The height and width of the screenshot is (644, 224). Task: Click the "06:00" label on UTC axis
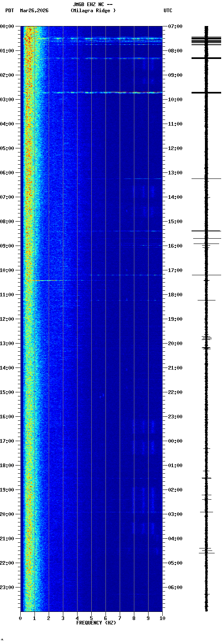(175, 587)
